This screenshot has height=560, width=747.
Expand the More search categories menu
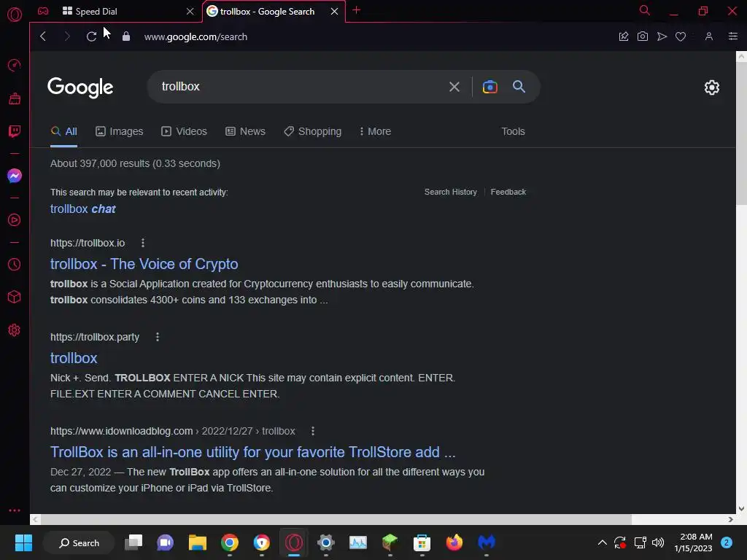click(x=375, y=131)
